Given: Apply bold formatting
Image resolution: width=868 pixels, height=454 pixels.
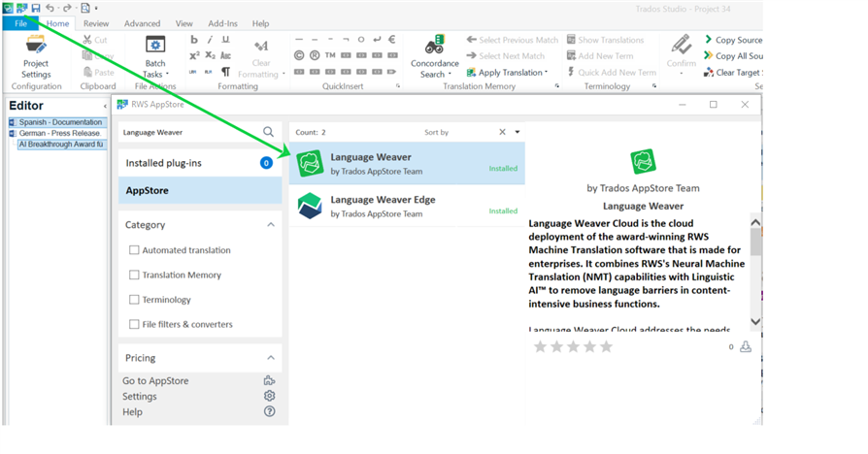Looking at the screenshot, I should pyautogui.click(x=194, y=40).
